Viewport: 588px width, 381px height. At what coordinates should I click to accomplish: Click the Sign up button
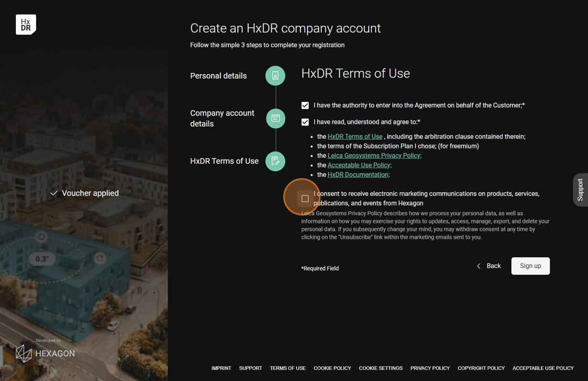point(530,266)
